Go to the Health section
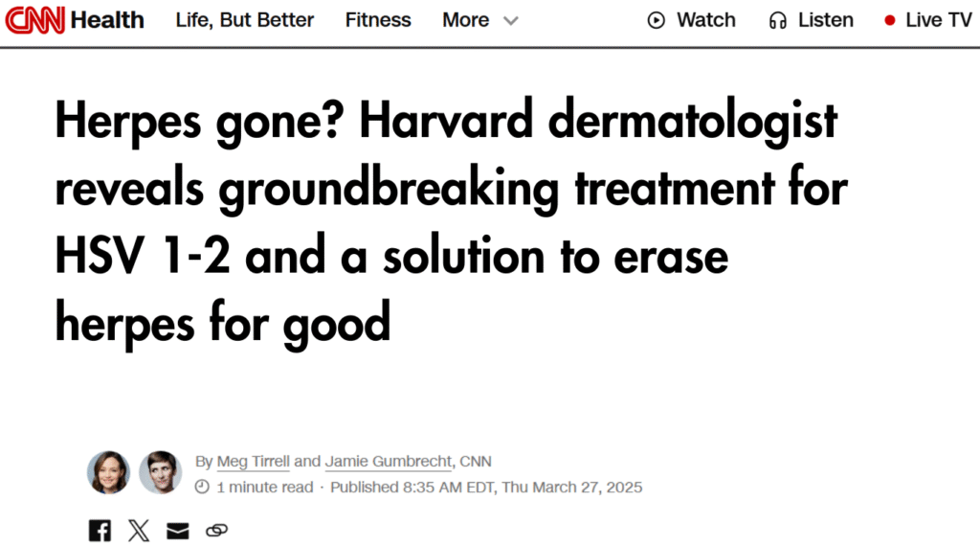The image size is (980, 546). (107, 20)
